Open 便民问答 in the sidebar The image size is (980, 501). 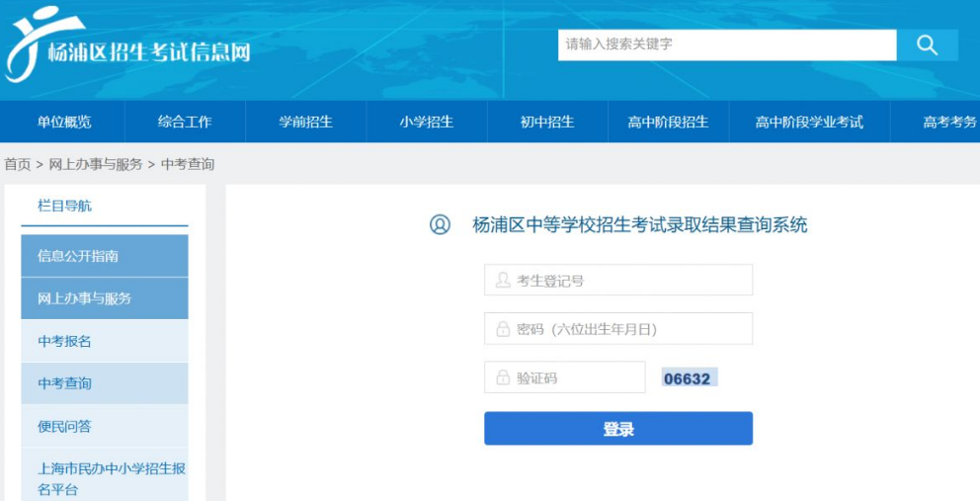105,426
